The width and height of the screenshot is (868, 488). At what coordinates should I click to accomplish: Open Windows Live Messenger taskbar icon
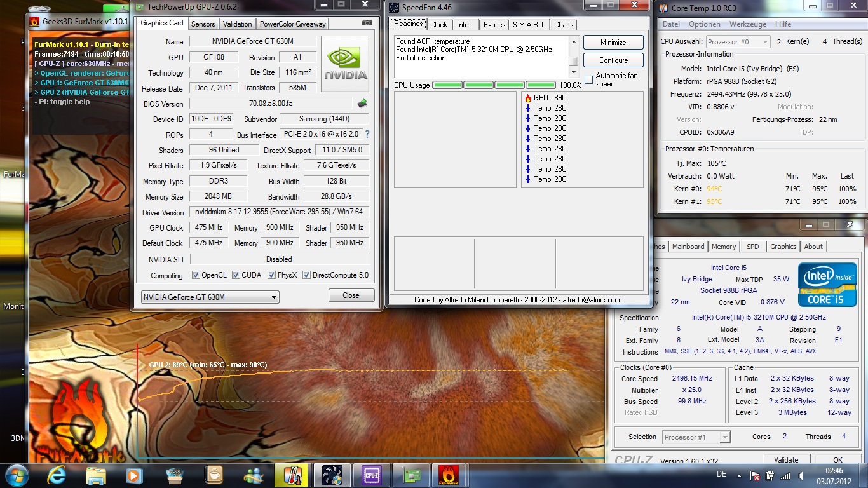252,475
